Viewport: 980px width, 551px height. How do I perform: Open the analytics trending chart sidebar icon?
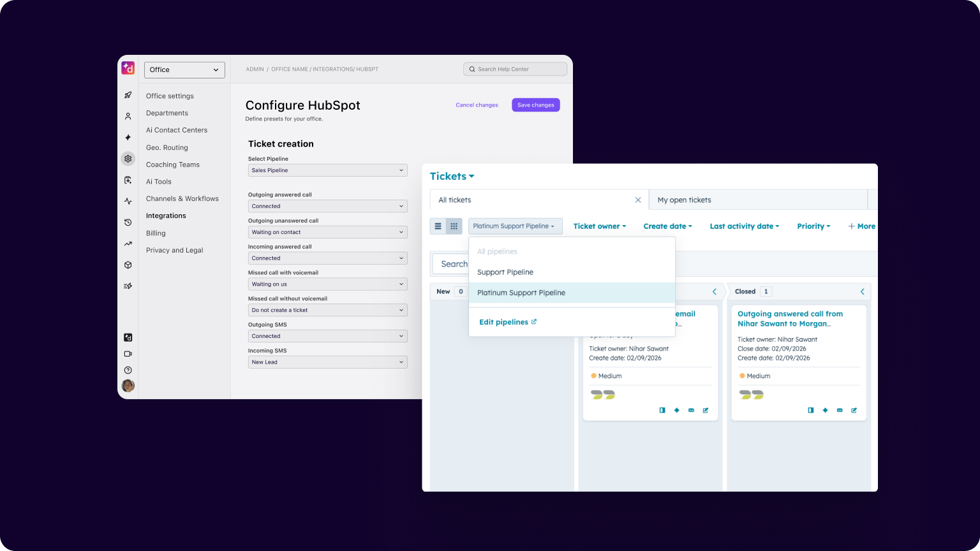point(128,243)
